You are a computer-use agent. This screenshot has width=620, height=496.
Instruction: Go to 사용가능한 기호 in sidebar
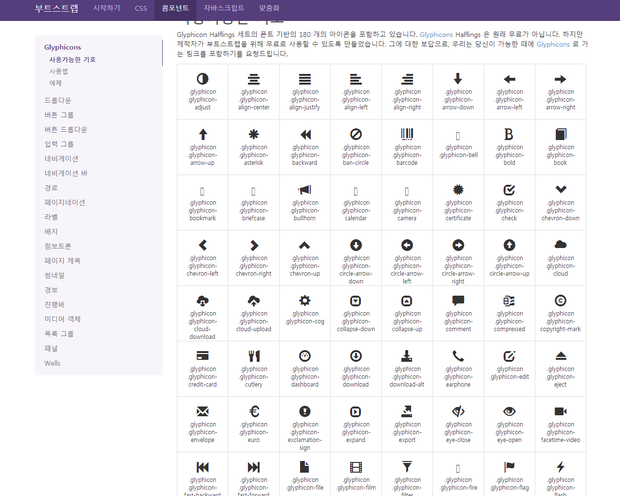click(x=72, y=59)
